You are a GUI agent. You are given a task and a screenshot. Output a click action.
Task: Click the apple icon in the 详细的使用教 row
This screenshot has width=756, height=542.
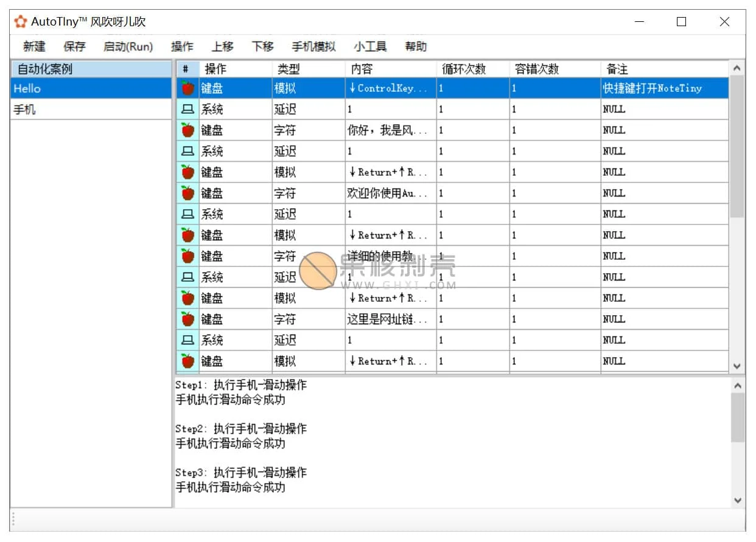point(188,256)
